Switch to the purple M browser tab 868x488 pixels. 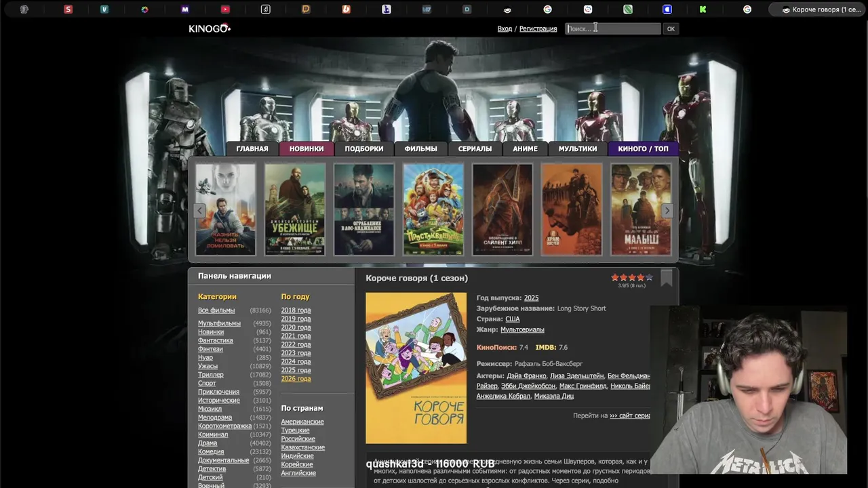pos(185,9)
